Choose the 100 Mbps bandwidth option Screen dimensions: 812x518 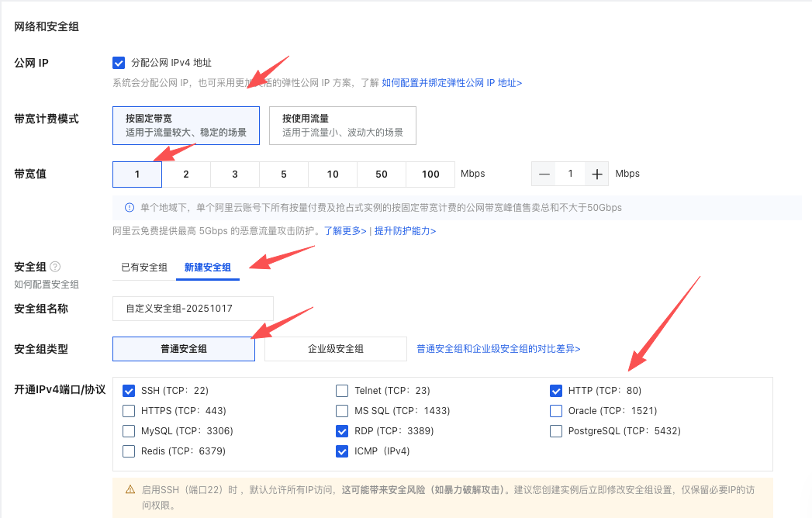pos(430,174)
